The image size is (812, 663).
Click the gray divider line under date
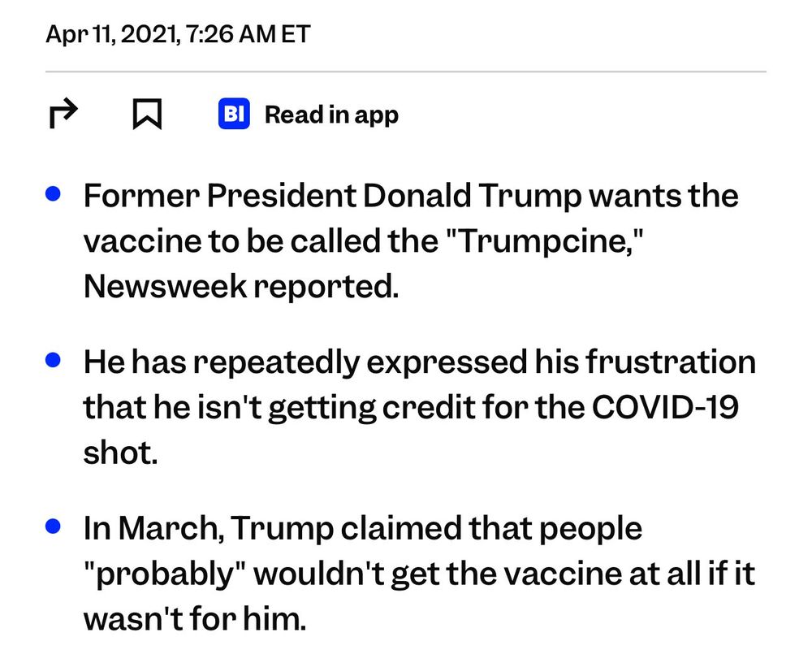coord(405,71)
